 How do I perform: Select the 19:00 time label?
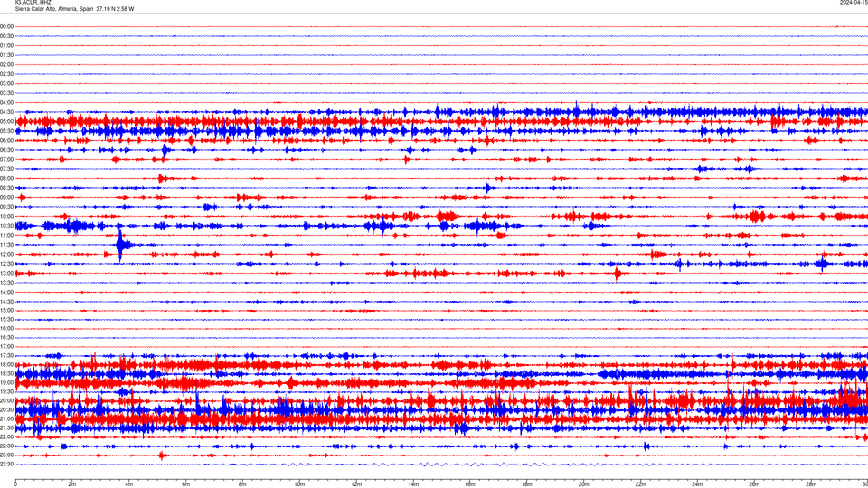point(6,382)
